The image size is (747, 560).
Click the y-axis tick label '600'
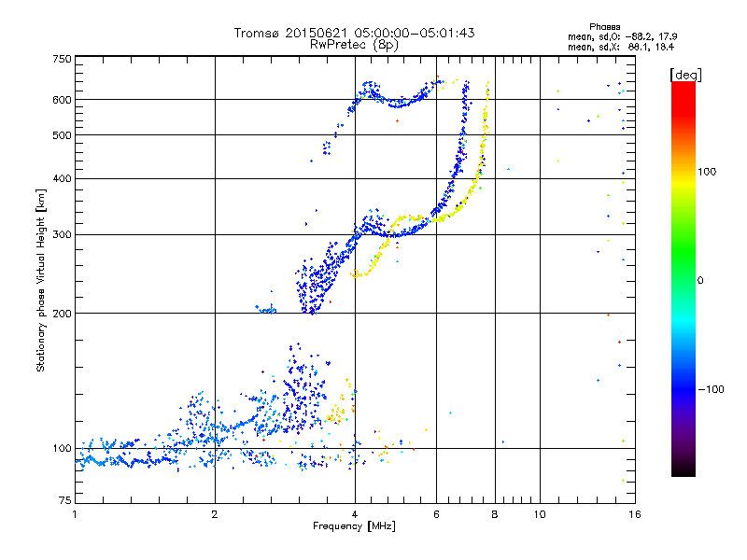point(62,100)
